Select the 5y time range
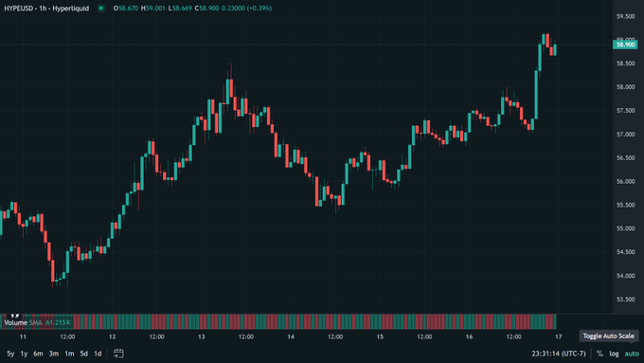The height and width of the screenshot is (363, 644). [10, 354]
